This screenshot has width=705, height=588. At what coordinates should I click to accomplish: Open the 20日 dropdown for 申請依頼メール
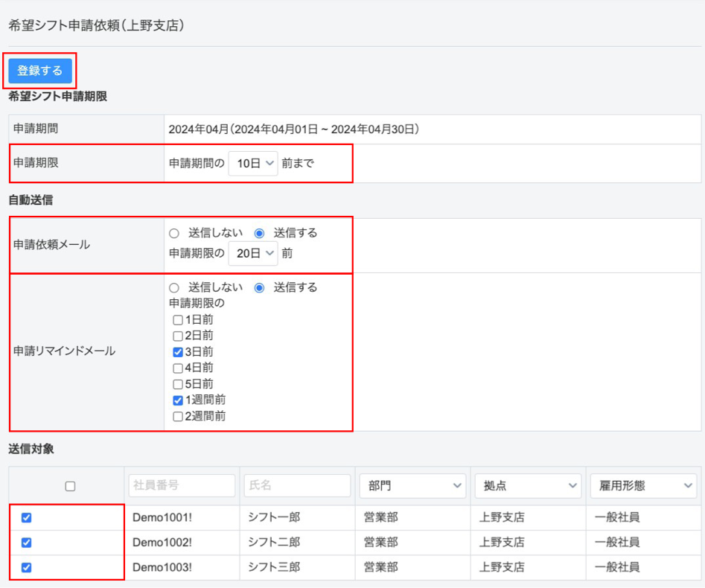click(252, 253)
